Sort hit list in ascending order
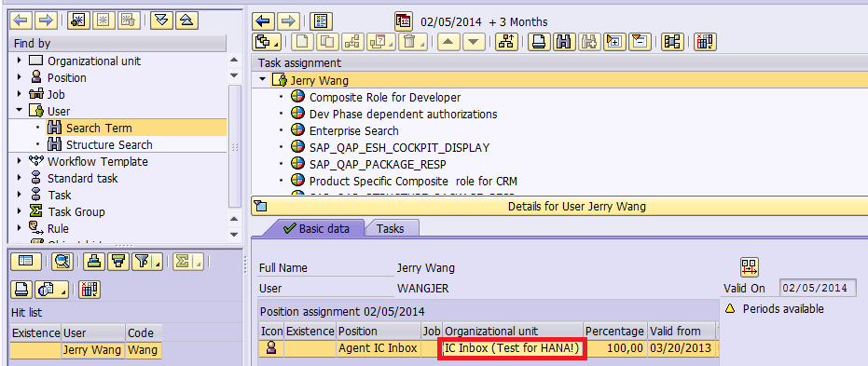Screen dimensions: 868x366 point(93,262)
